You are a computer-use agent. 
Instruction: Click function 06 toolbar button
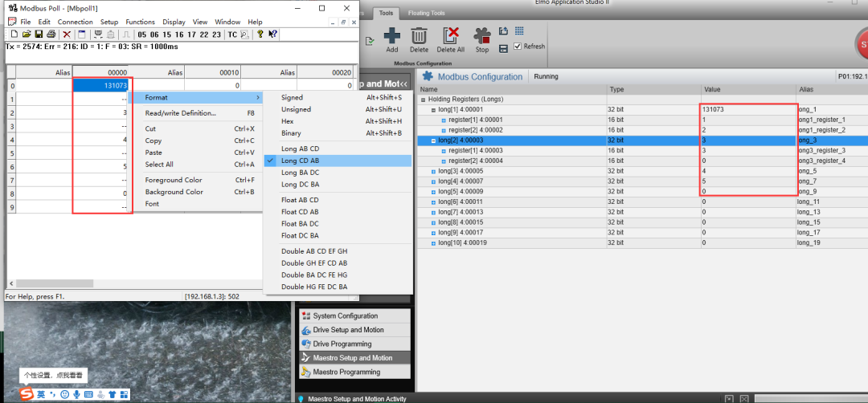point(154,35)
